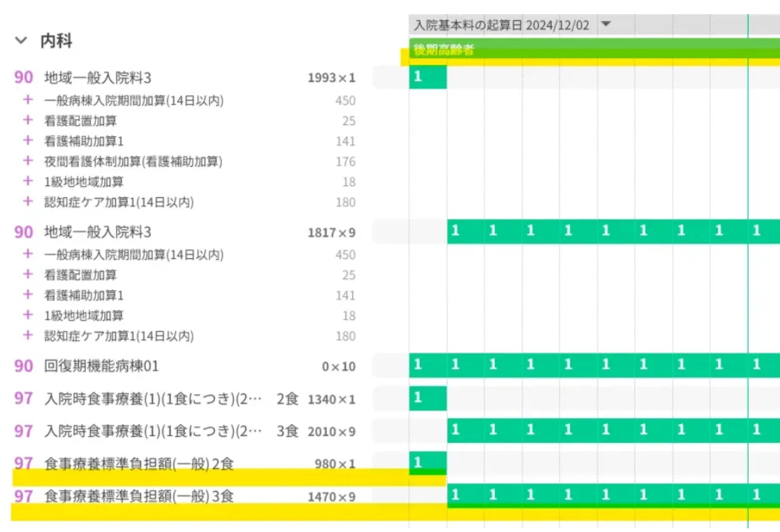Click plus icon beside first 認知症ケア加算1(14日以内)

28,202
